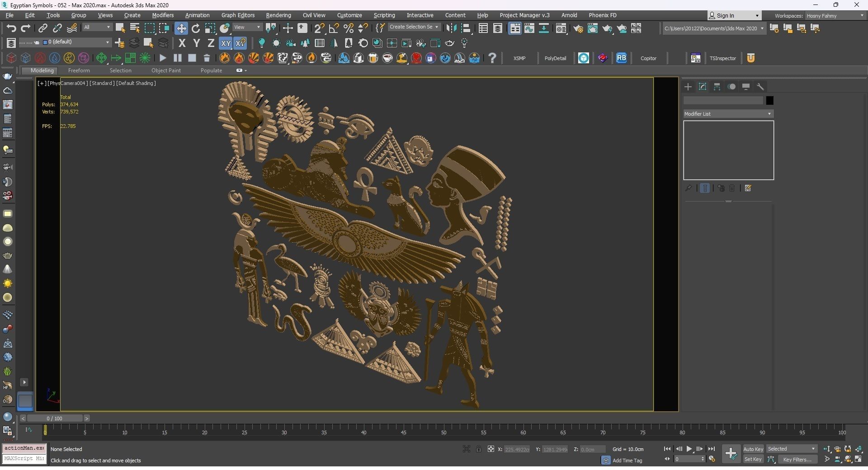
Task: Open the Selected key target dropdown
Action: pyautogui.click(x=791, y=449)
